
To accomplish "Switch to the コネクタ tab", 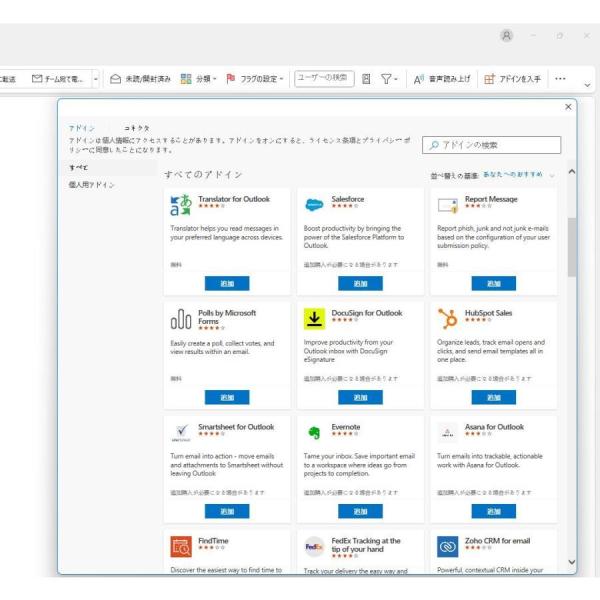I will point(137,129).
